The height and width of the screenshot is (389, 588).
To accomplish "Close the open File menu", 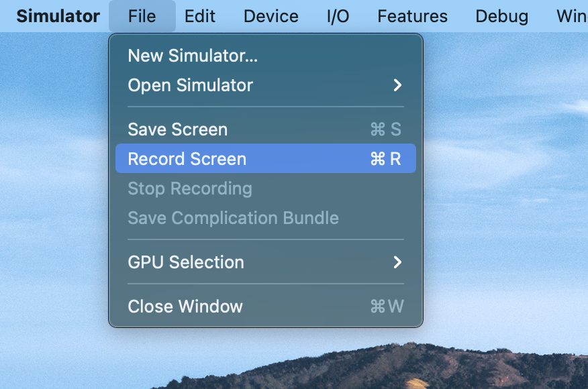I will tap(142, 16).
